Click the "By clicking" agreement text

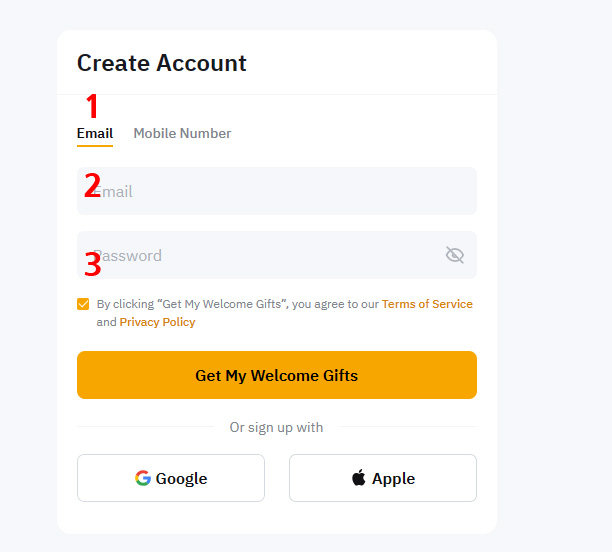285,313
